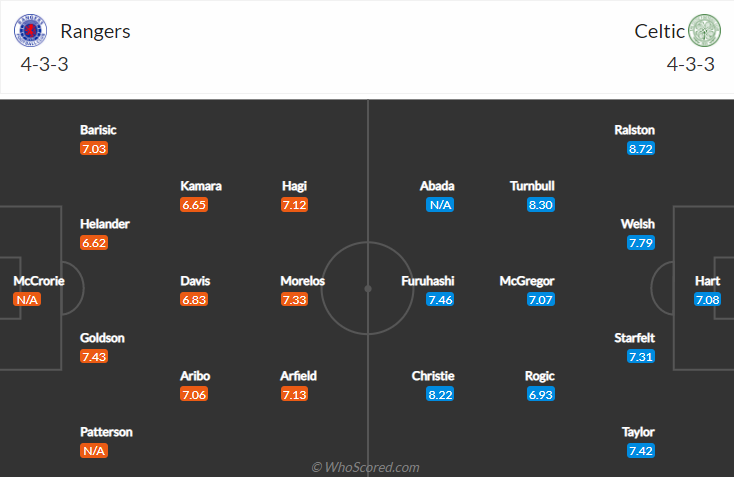Viewport: 734px width, 477px height.
Task: Click player name McGregor
Action: (527, 281)
